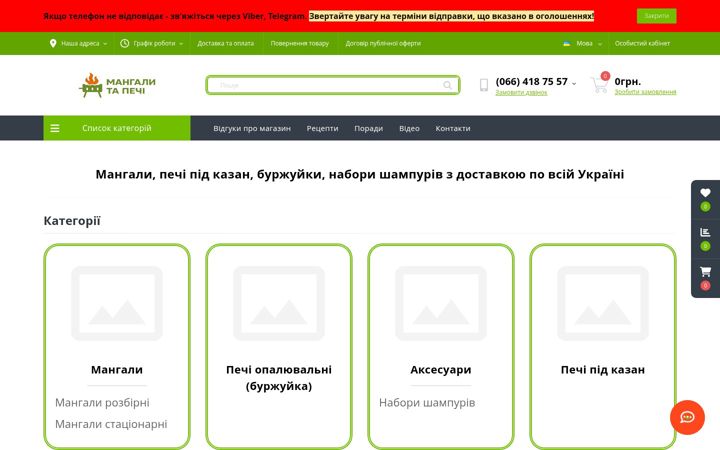Click Зробити замовлення link

click(x=645, y=92)
